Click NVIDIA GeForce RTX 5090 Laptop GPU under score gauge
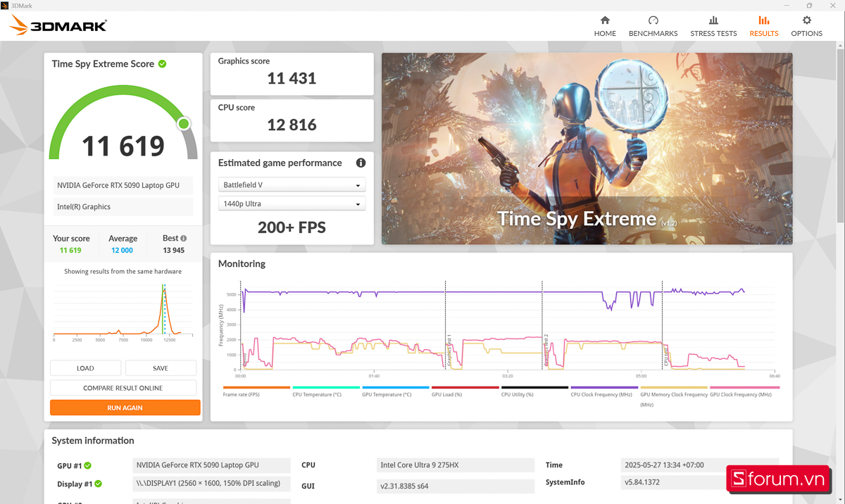 123,186
